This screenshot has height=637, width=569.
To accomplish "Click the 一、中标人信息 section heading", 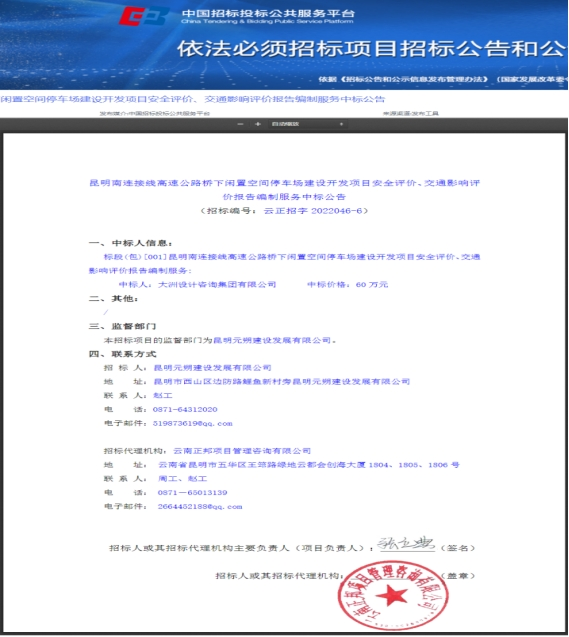I will (x=130, y=243).
